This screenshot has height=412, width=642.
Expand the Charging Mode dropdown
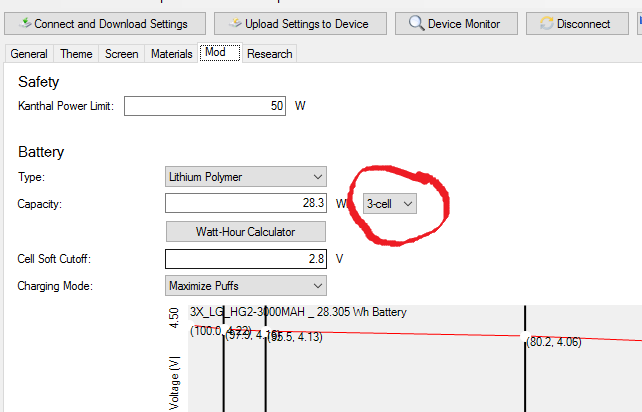click(x=246, y=285)
